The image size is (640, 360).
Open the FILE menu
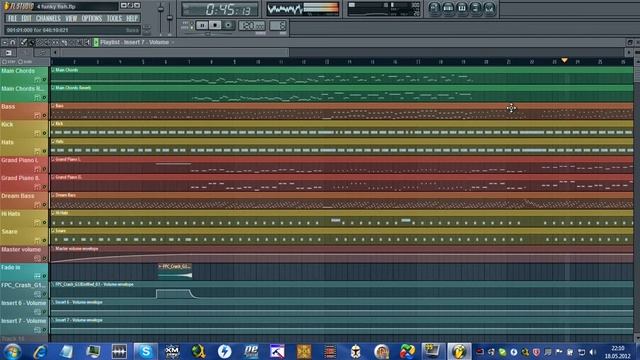click(x=12, y=18)
